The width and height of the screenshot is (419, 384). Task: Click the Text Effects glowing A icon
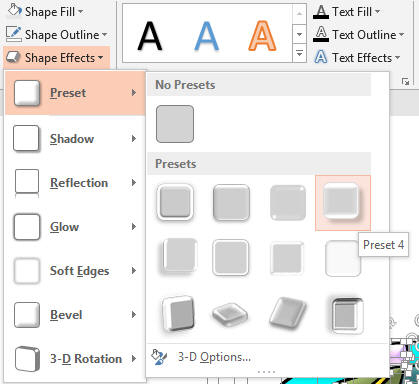321,57
